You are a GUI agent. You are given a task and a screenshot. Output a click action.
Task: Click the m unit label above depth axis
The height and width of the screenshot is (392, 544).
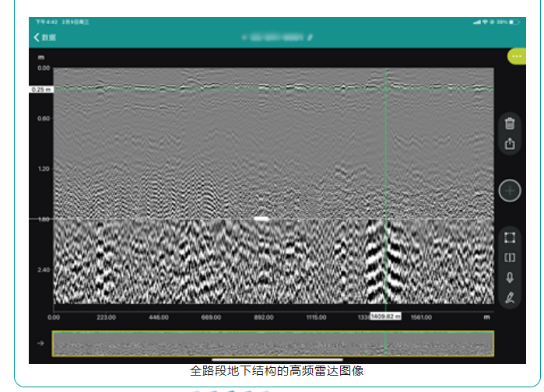(41, 58)
